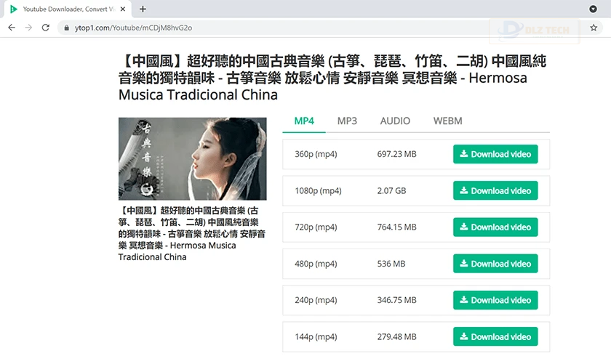Screen dimensions: 611x364
Task: Click the video thumbnail image
Action: (193, 159)
